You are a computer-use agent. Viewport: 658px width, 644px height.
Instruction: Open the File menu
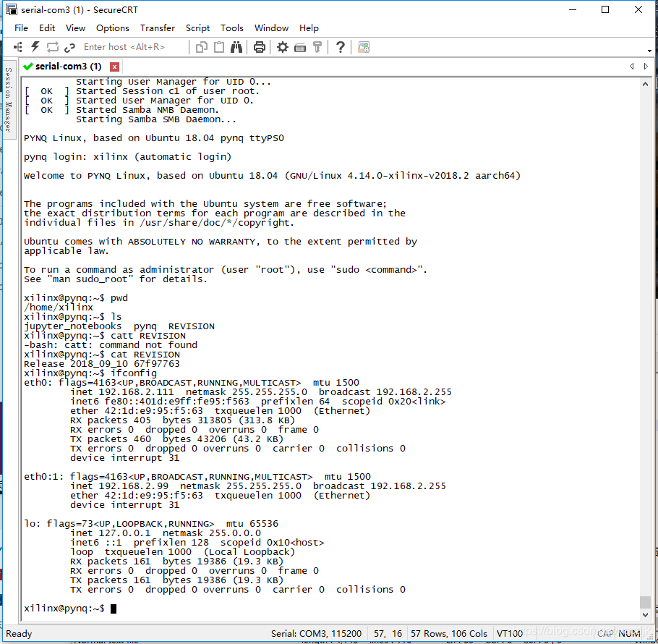[21, 27]
